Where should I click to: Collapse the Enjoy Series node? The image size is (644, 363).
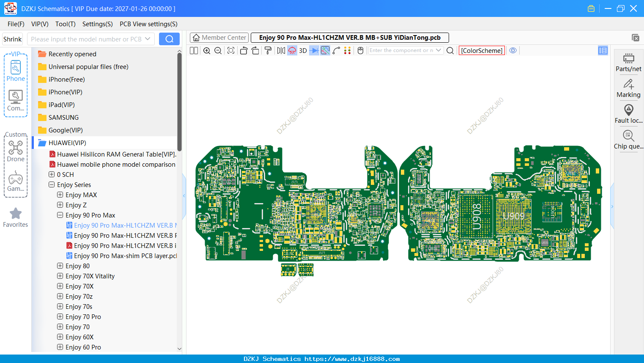click(52, 184)
